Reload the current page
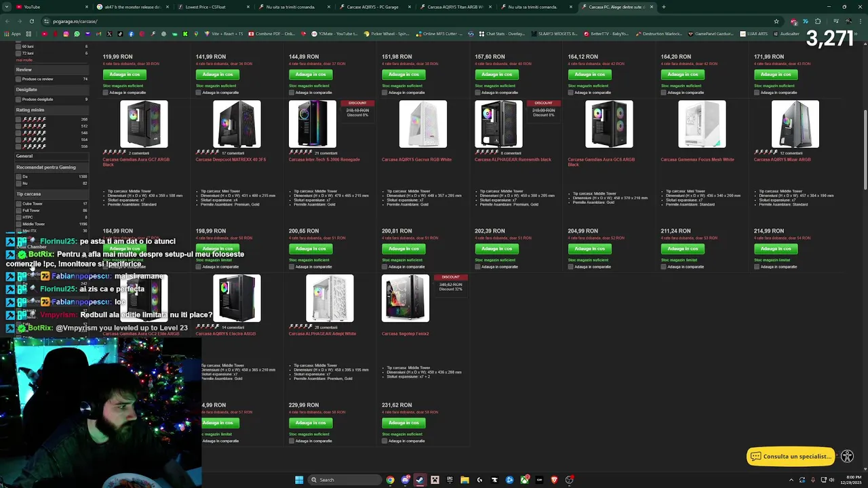The width and height of the screenshot is (868, 488). [31, 21]
